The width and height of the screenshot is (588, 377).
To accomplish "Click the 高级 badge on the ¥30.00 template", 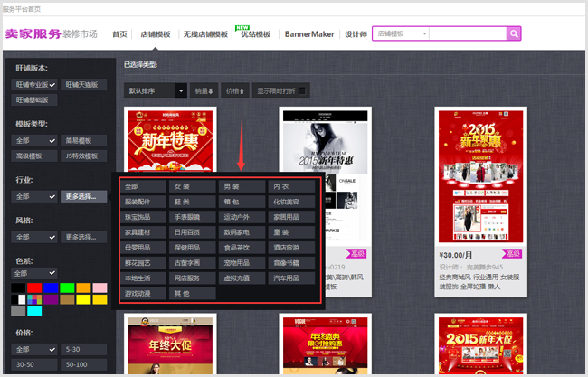I will 512,254.
